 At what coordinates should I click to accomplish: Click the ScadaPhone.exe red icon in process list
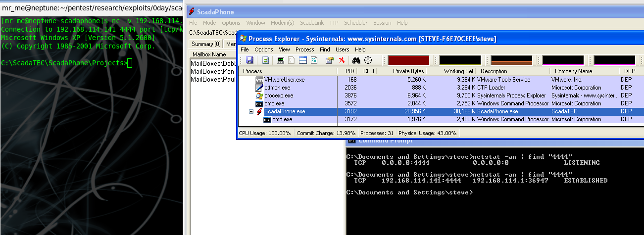point(259,111)
